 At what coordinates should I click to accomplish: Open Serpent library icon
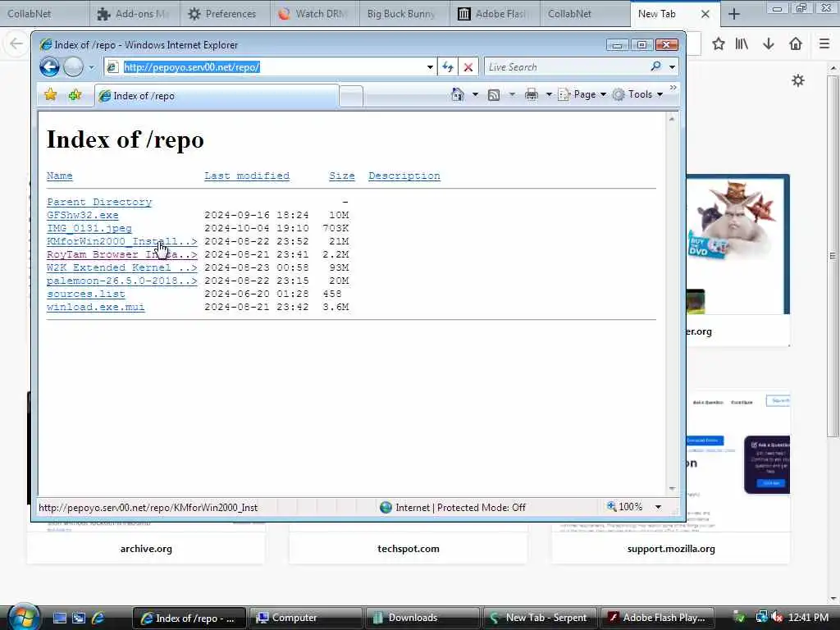[x=742, y=44]
